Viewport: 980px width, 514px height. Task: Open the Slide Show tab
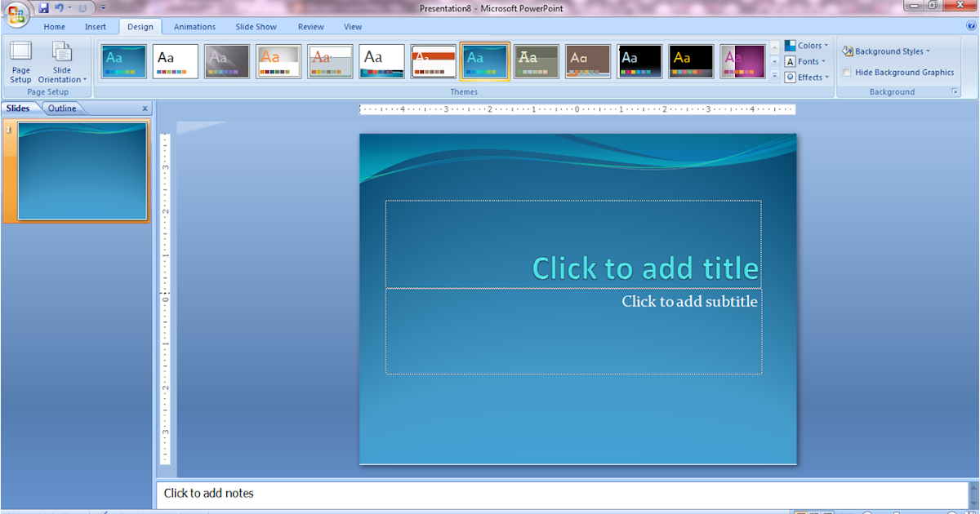(256, 27)
